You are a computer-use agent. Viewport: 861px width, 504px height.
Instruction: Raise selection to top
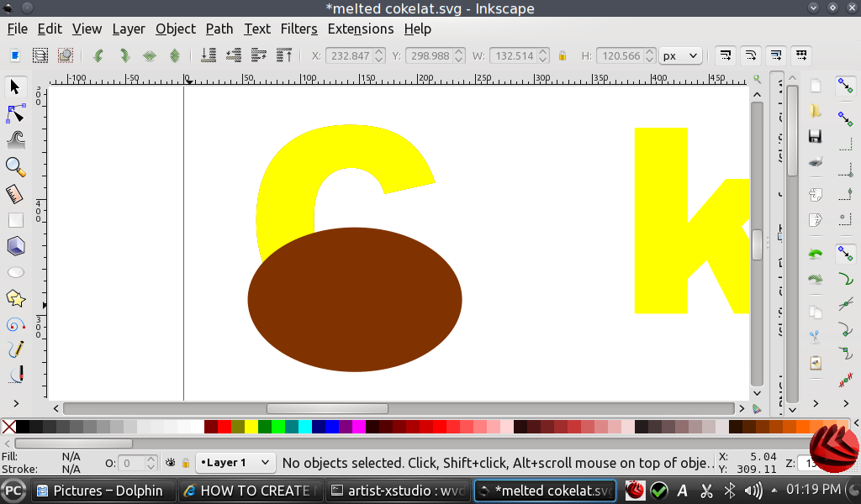pos(284,55)
